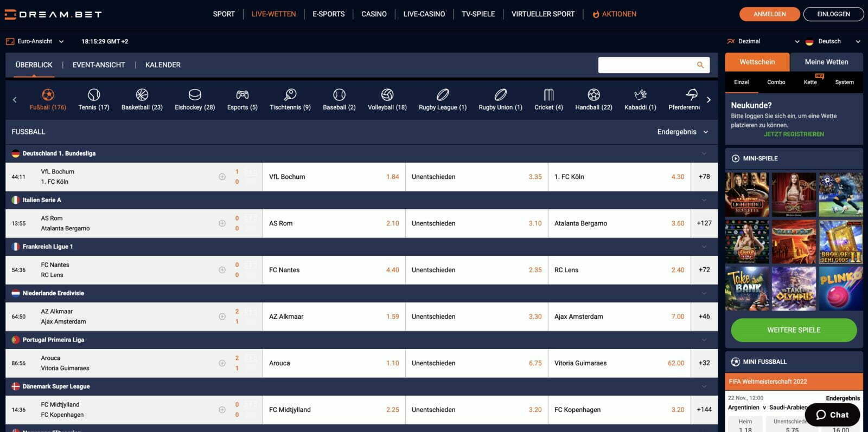Open the Chat bubble widget

point(832,415)
